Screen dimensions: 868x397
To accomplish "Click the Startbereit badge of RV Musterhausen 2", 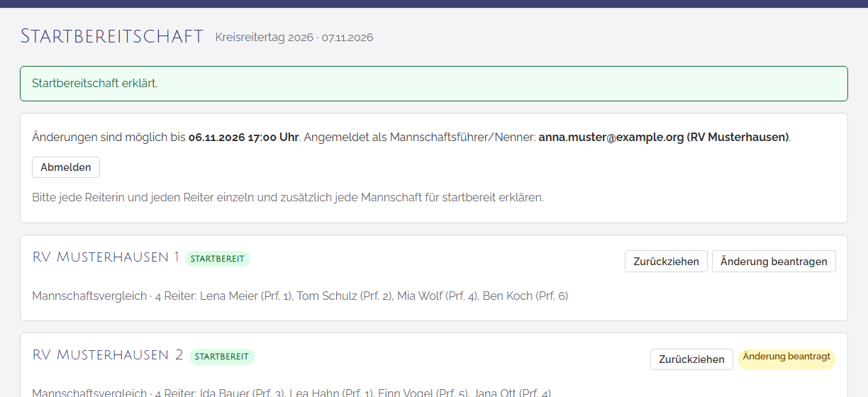I will [221, 357].
